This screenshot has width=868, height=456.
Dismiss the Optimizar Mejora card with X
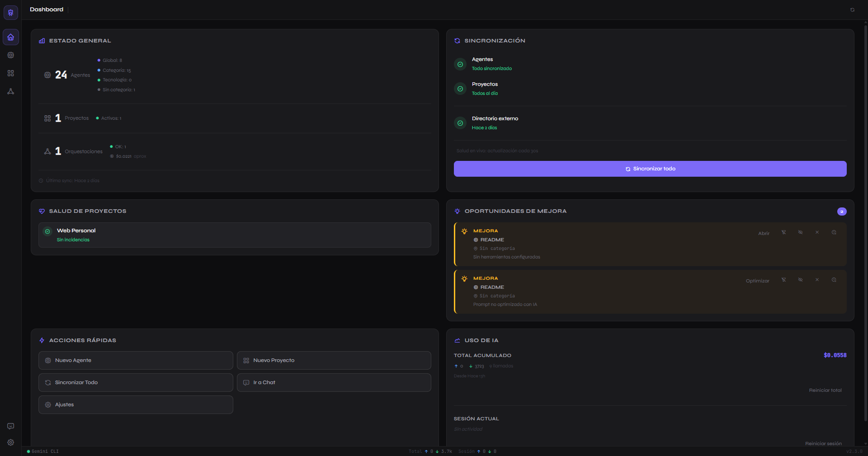[x=817, y=280]
